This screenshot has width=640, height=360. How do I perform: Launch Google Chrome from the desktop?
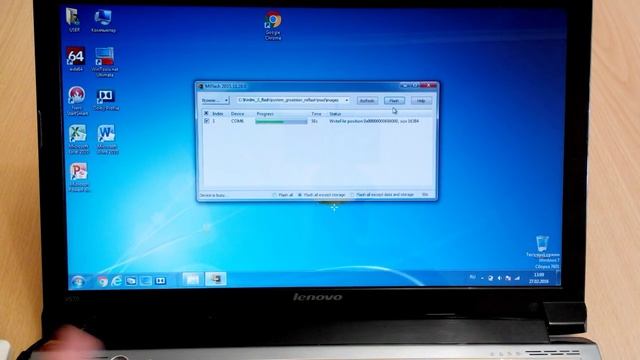[x=273, y=24]
